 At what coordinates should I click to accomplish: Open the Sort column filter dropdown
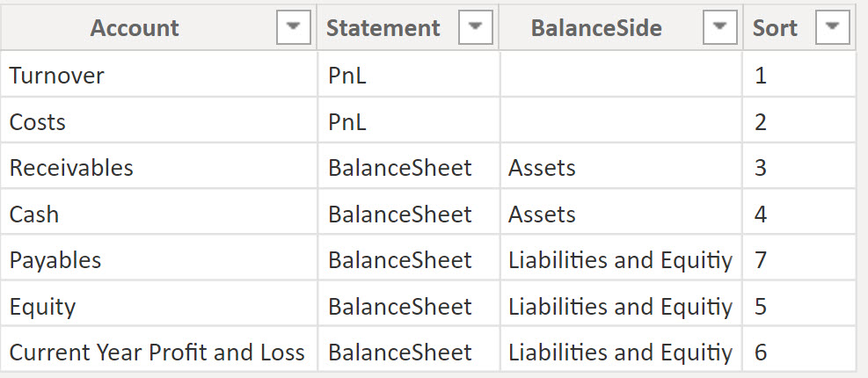pyautogui.click(x=833, y=27)
